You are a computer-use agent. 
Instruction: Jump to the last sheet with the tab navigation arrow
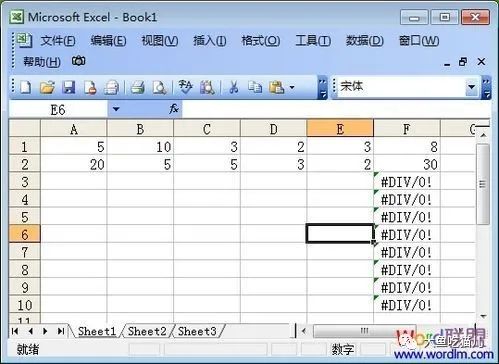[61, 331]
